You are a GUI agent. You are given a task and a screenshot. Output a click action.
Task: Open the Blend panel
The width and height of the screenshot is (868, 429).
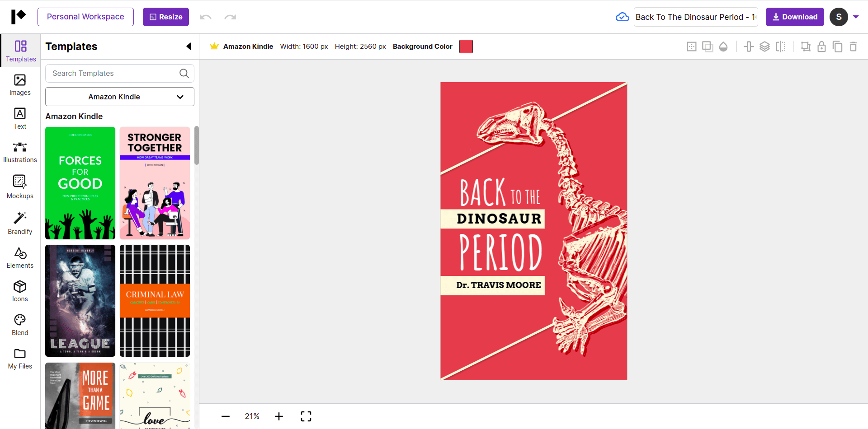20,325
